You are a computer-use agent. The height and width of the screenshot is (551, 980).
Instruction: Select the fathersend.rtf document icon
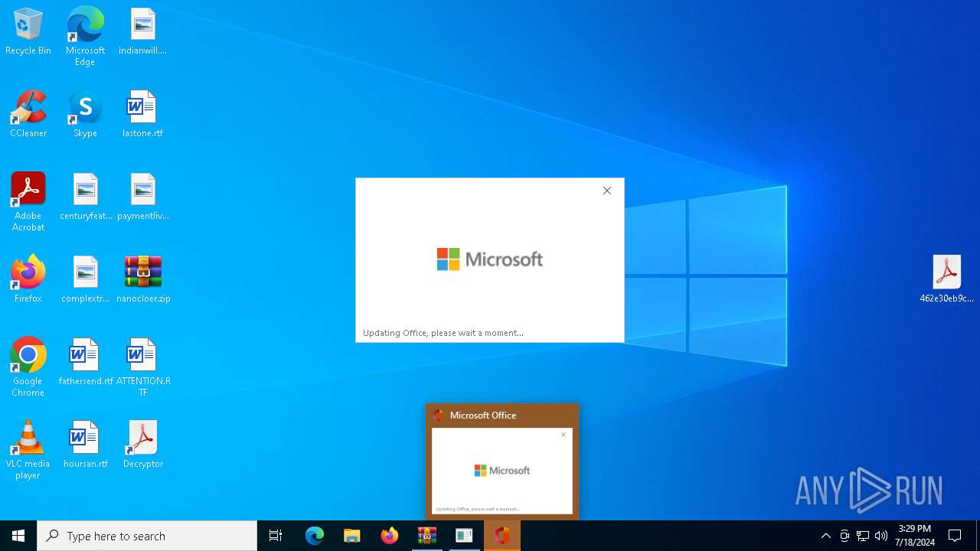click(86, 363)
